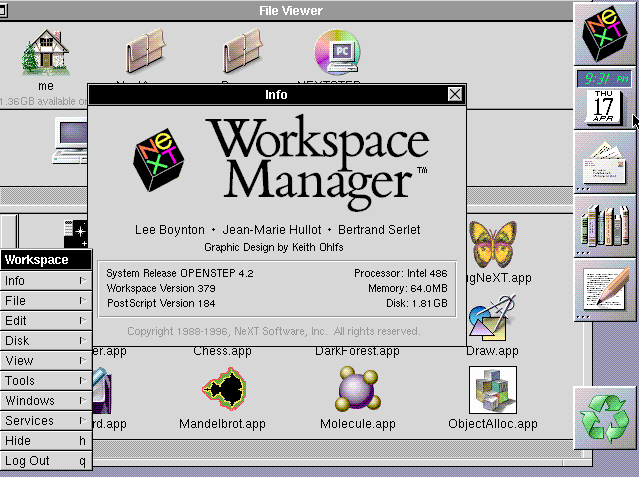This screenshot has width=639, height=477.
Task: Open the Windows submenu
Action: tap(46, 400)
